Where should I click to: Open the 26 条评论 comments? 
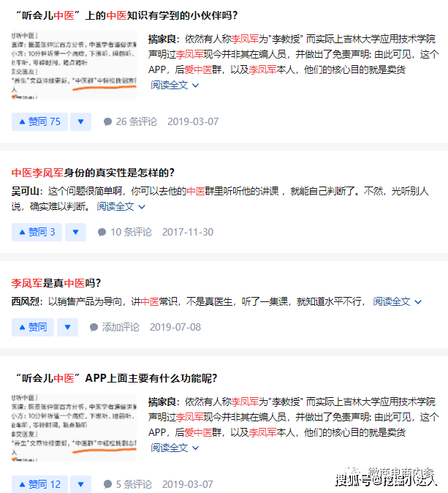click(x=130, y=121)
